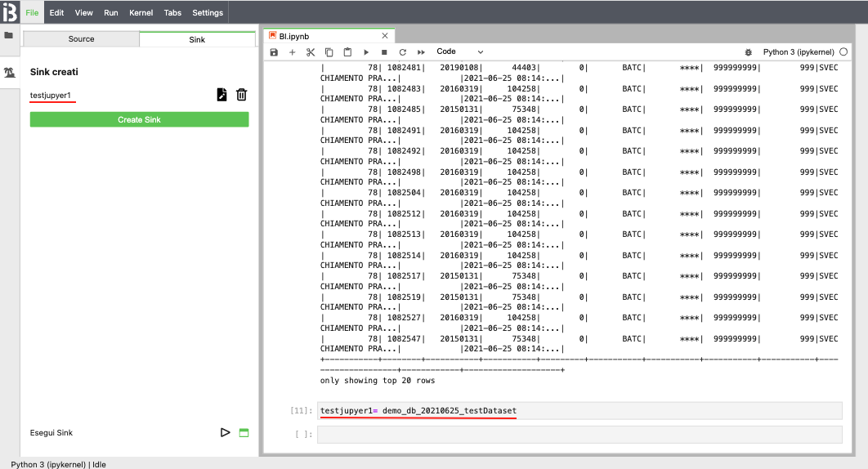Interrupt the kernel stop button
The height and width of the screenshot is (469, 868).
pyautogui.click(x=384, y=52)
